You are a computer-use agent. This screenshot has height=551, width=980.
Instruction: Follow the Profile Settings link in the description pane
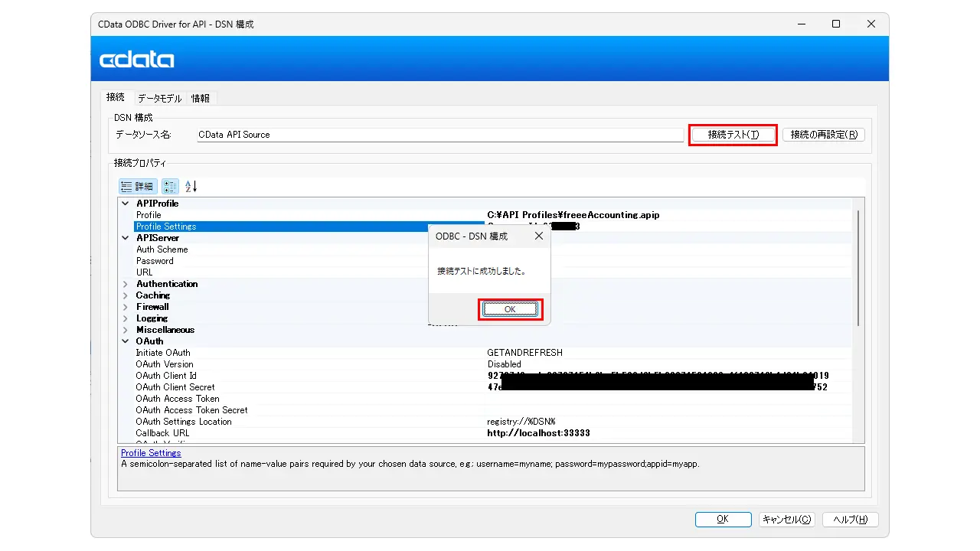click(151, 453)
